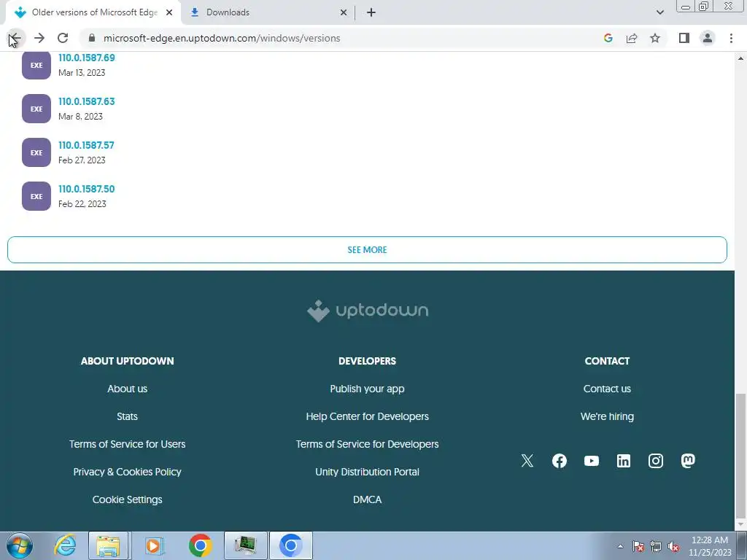Viewport: 747px width, 560px height.
Task: Open Uptodown's Mastodon icon
Action: click(x=688, y=461)
